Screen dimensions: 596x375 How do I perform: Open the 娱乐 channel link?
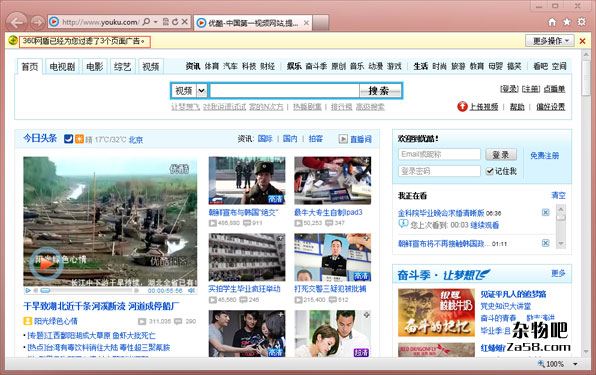(x=294, y=66)
